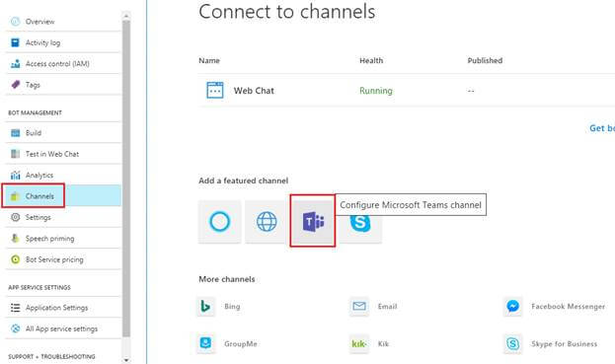The width and height of the screenshot is (615, 364).
Task: Click the Facebook Messenger icon
Action: coord(513,306)
